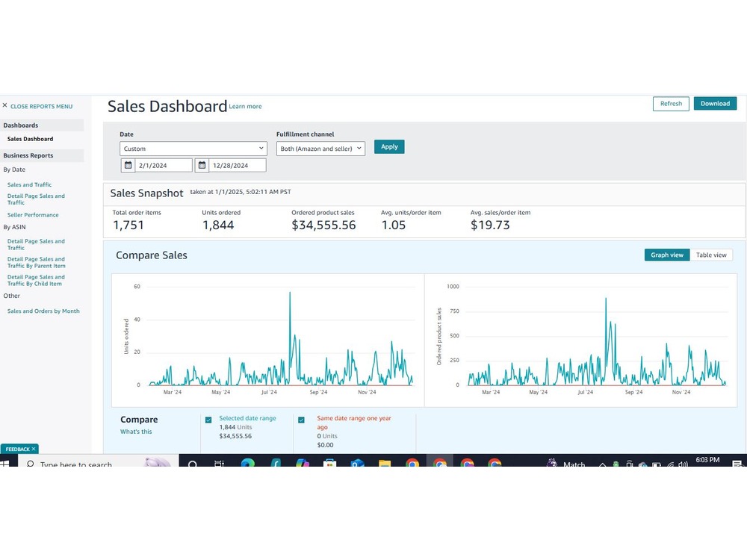Open Seller Performance report
The image size is (747, 560).
33,215
